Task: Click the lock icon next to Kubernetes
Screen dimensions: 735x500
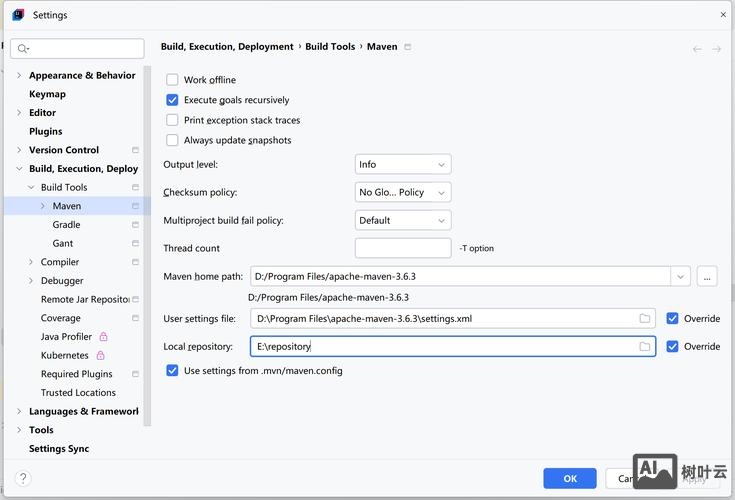Action: pyautogui.click(x=101, y=355)
